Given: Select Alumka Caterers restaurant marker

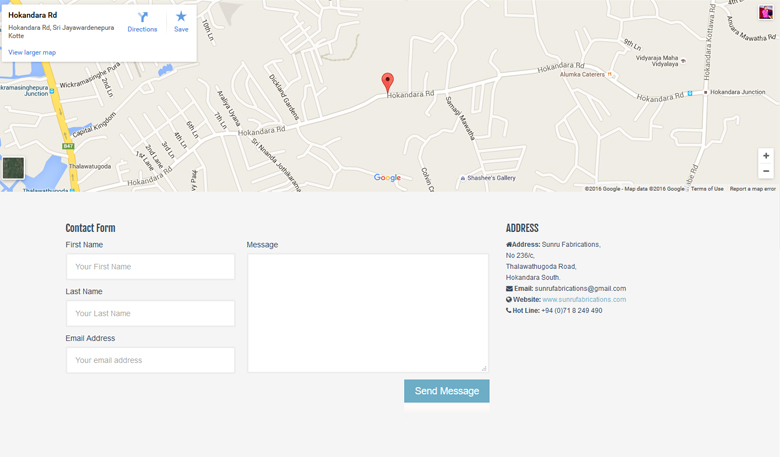Looking at the screenshot, I should click(x=609, y=75).
